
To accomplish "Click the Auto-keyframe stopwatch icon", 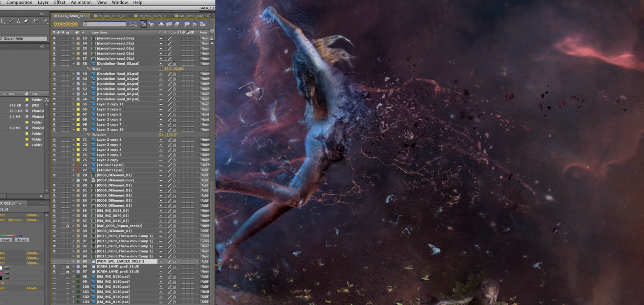I will click(x=194, y=24).
